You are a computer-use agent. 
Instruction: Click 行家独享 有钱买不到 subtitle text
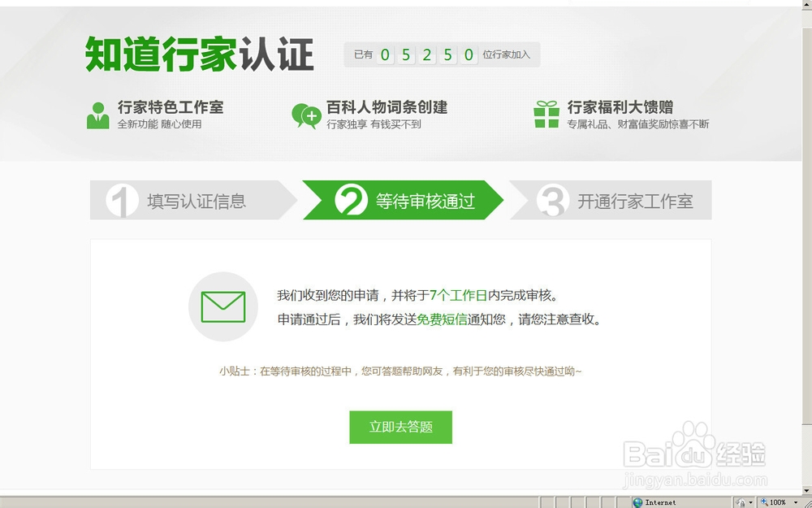pos(374,124)
